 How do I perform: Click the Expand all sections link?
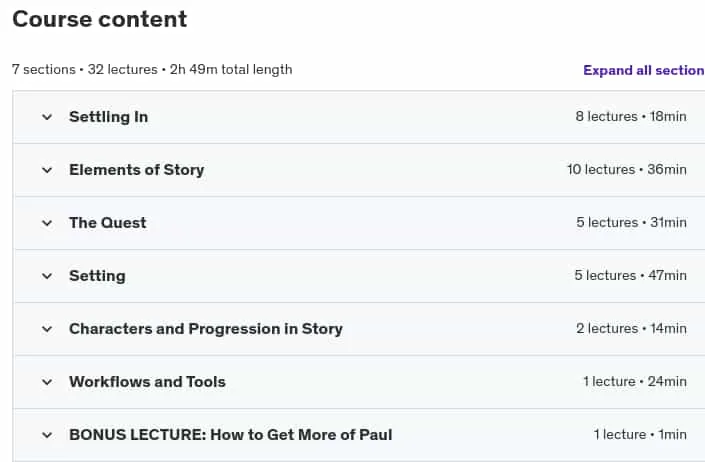pos(644,70)
